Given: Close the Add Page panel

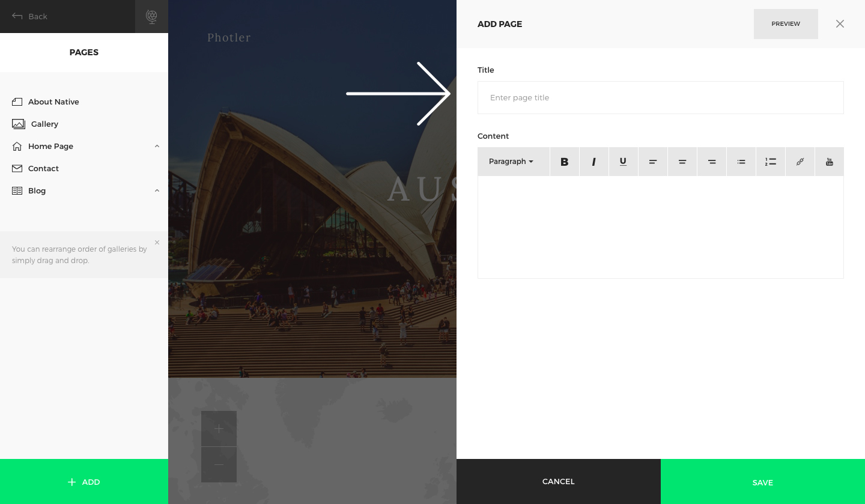Looking at the screenshot, I should 840,24.
